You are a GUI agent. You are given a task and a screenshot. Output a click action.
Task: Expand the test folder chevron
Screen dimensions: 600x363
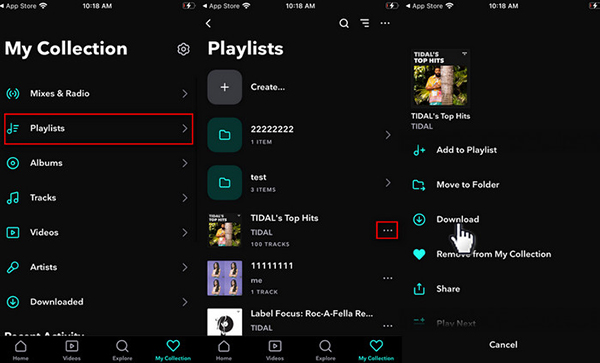tap(388, 182)
